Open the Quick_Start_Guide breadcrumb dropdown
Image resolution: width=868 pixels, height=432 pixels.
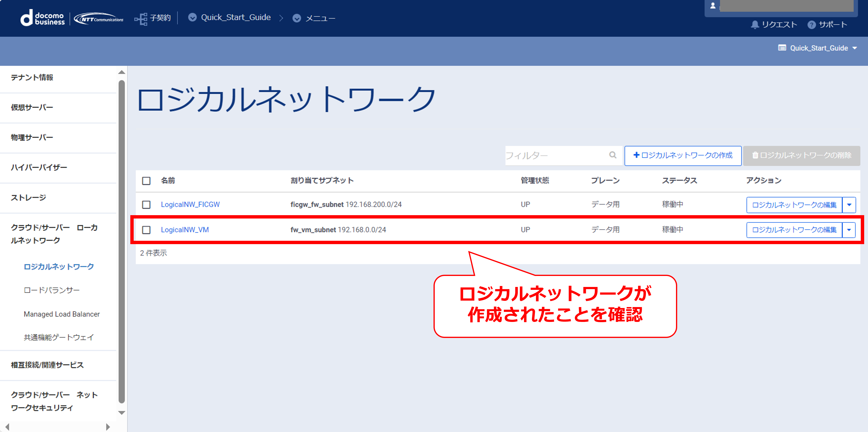tap(230, 17)
